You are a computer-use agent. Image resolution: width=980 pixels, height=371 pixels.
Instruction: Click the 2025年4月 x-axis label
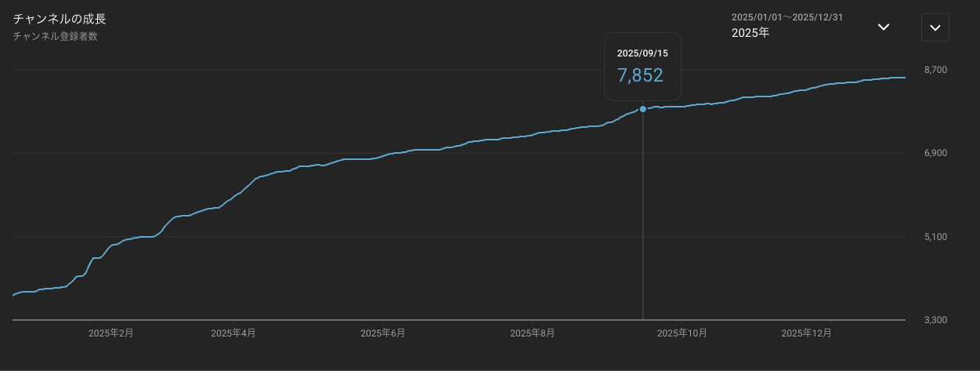pyautogui.click(x=233, y=333)
